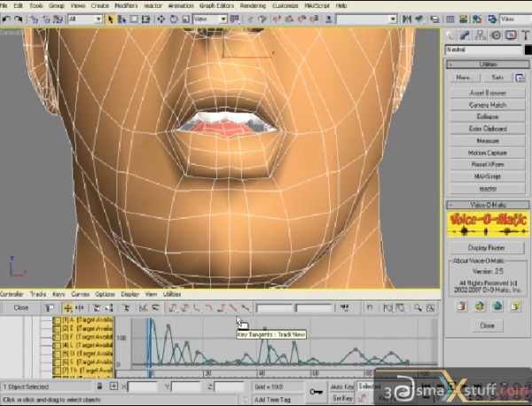Toggle the [3] F track box icon

(x=57, y=337)
